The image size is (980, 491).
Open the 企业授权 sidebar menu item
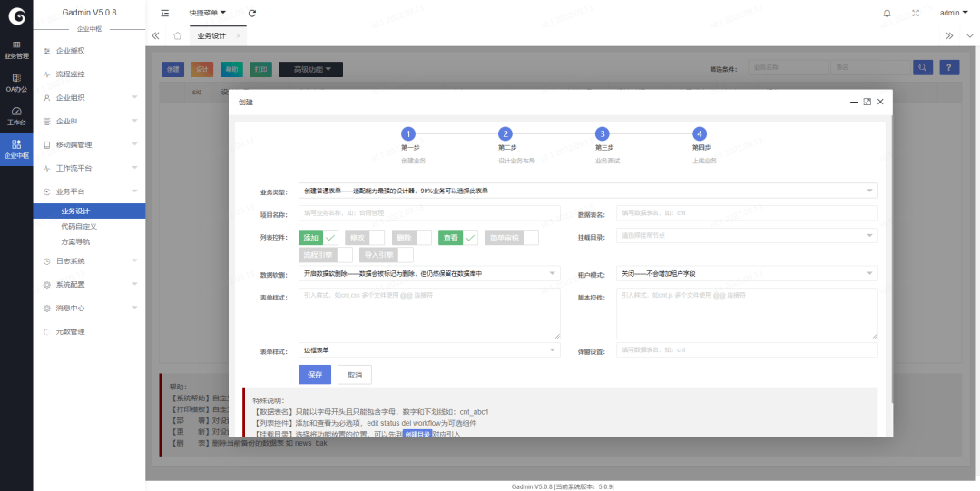pyautogui.click(x=70, y=51)
